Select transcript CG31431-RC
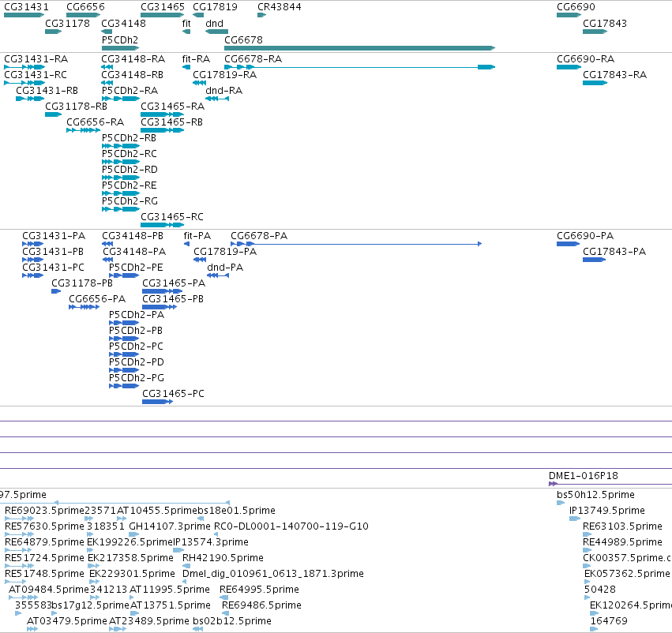 click(36, 74)
